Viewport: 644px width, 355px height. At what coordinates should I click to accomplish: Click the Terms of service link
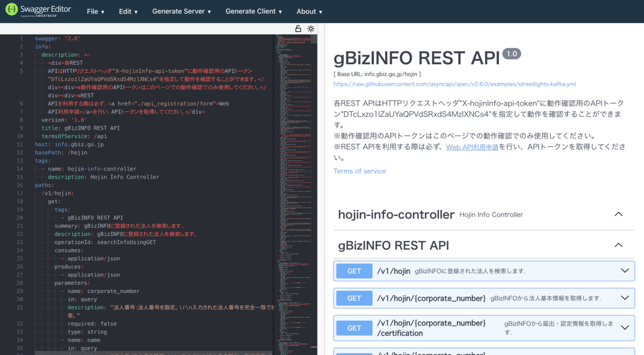click(x=360, y=171)
